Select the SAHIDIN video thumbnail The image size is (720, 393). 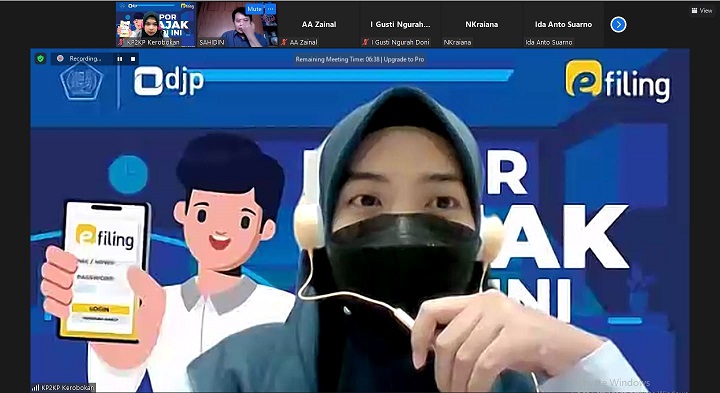pyautogui.click(x=237, y=24)
